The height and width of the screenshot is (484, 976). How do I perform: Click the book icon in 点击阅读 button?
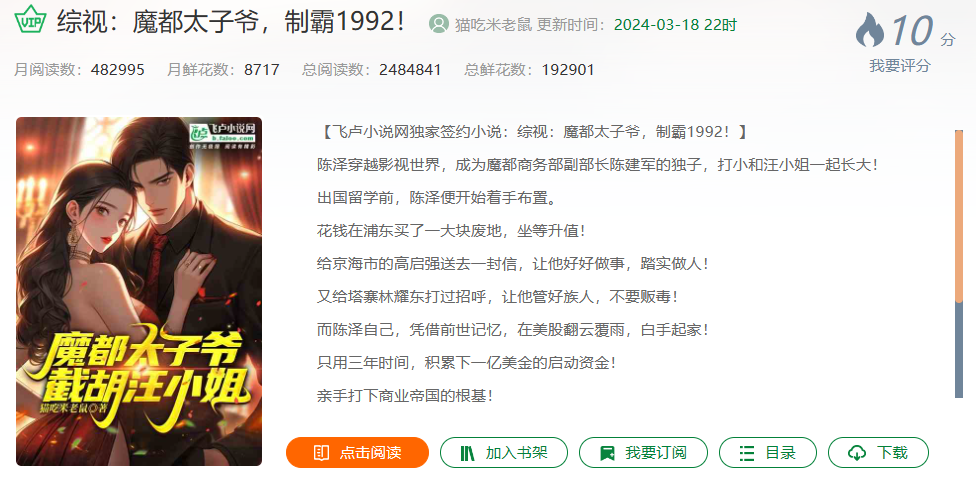(x=321, y=453)
